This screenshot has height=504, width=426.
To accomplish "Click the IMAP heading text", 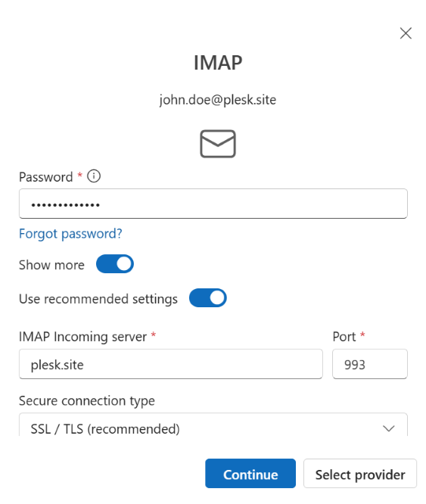I will 218,62.
